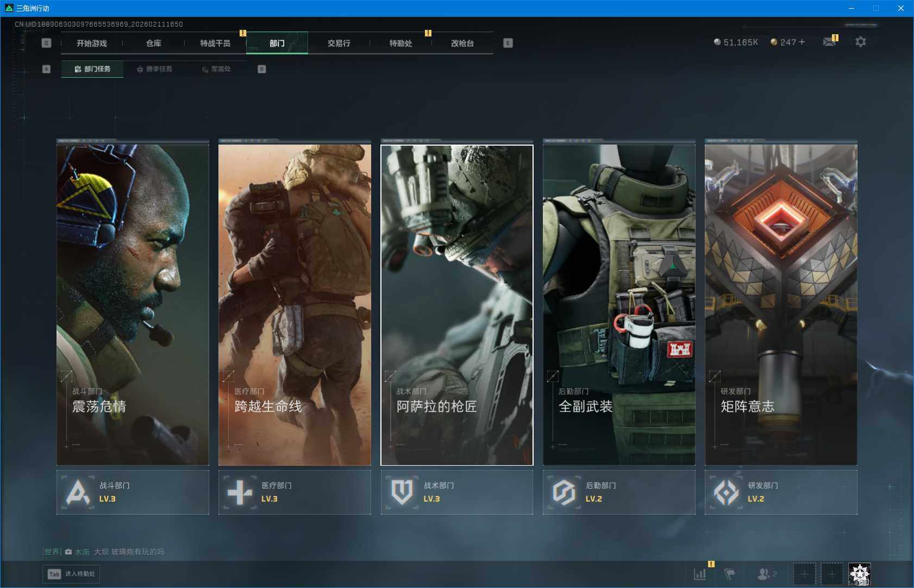The image size is (914, 588).
Task: Open the friends list icon
Action: click(x=764, y=574)
